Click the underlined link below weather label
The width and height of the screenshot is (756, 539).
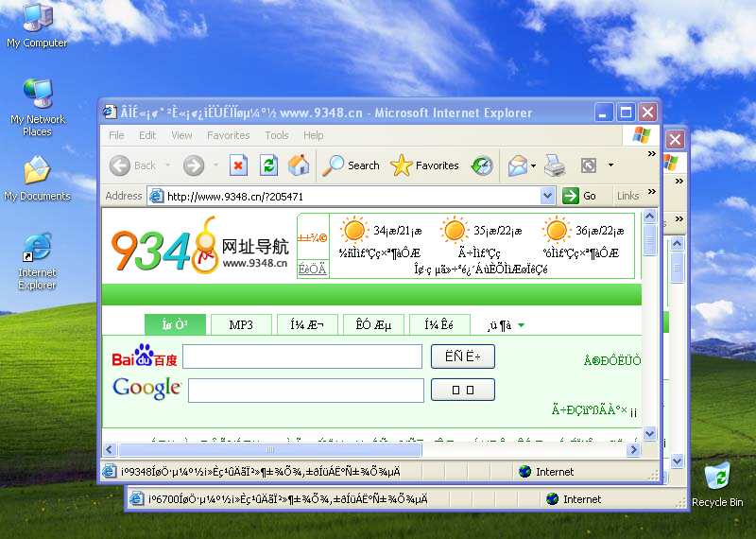312,269
